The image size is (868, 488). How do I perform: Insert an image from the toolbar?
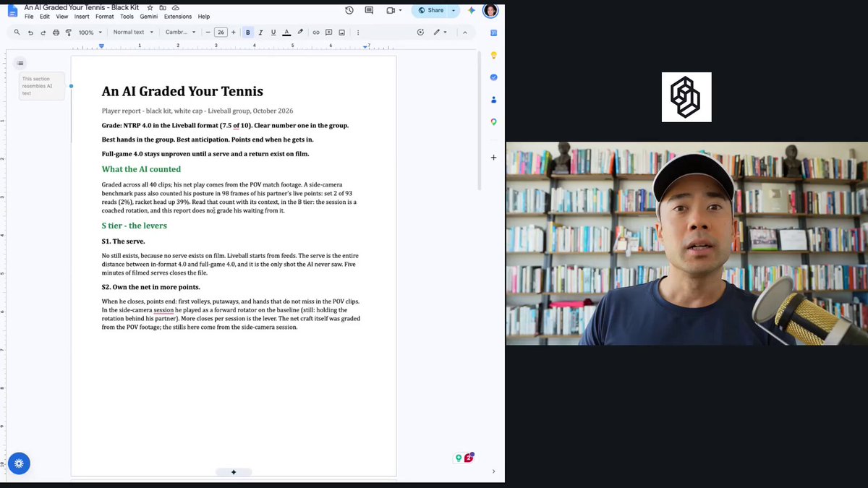[341, 32]
